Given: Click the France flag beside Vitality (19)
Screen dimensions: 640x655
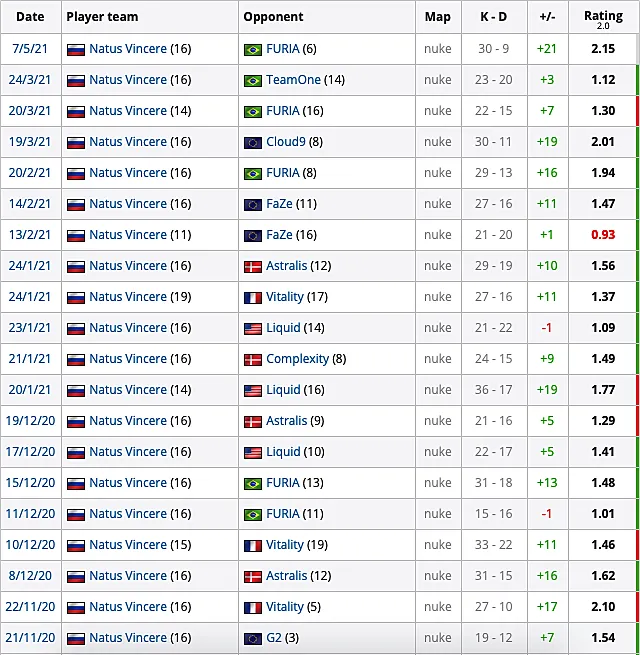Looking at the screenshot, I should click(x=253, y=546).
